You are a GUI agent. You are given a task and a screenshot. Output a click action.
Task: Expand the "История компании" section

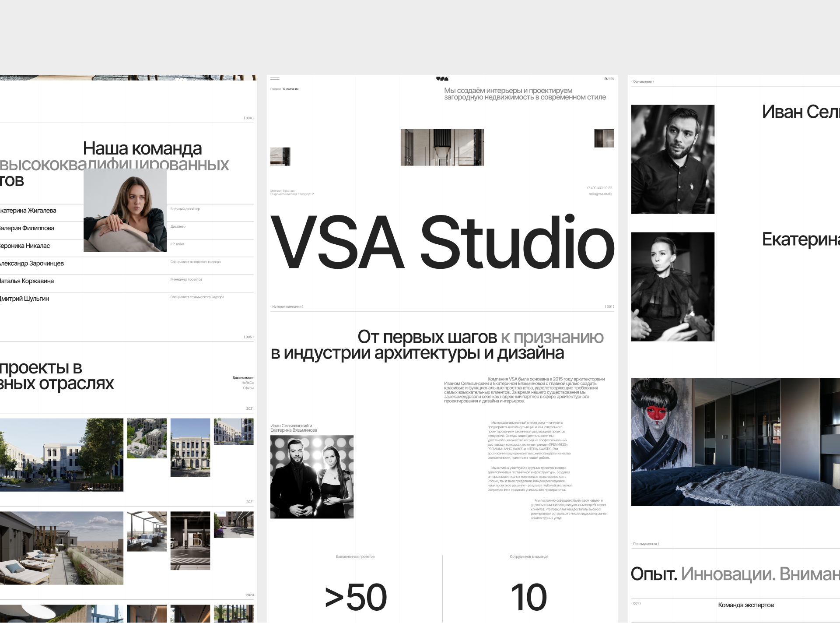click(x=288, y=306)
